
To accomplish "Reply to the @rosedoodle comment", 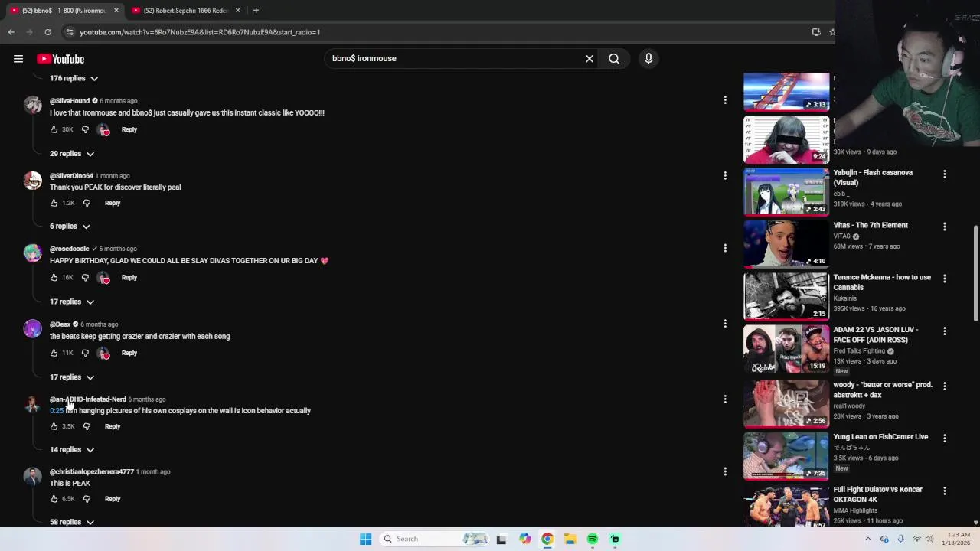I will click(x=129, y=278).
